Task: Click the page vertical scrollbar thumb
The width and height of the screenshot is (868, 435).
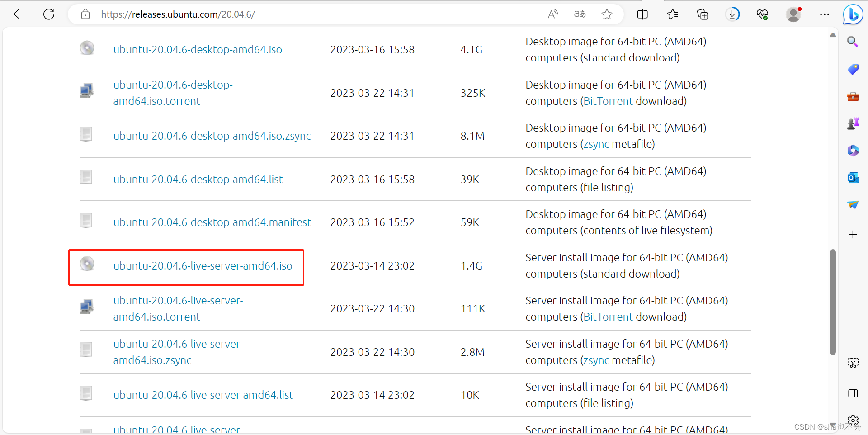Action: (833, 302)
